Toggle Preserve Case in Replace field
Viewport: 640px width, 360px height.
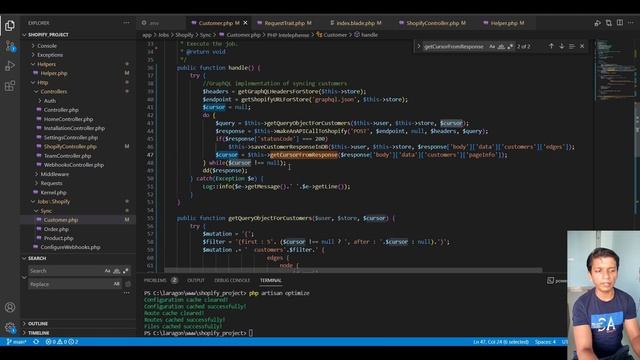[x=117, y=284]
